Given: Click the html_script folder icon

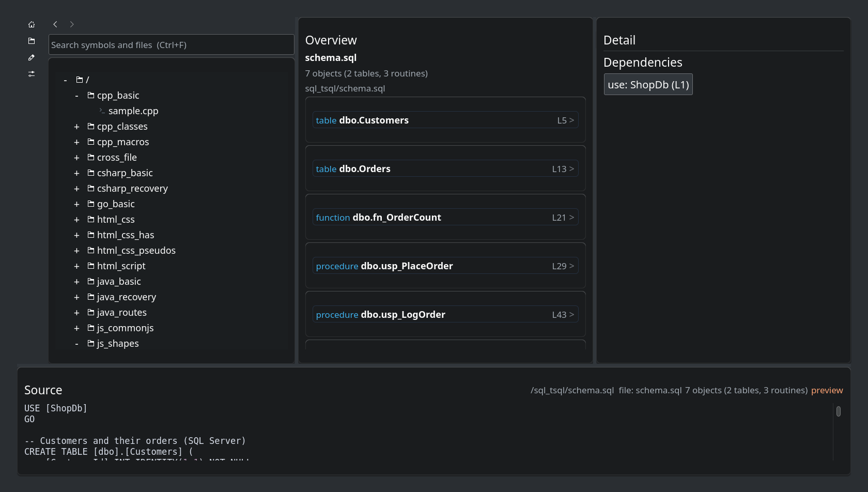Looking at the screenshot, I should [x=91, y=266].
